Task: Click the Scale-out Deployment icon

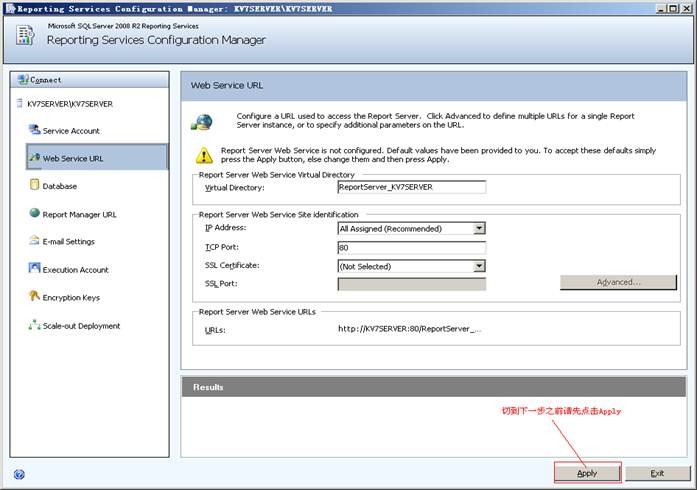Action: point(34,325)
